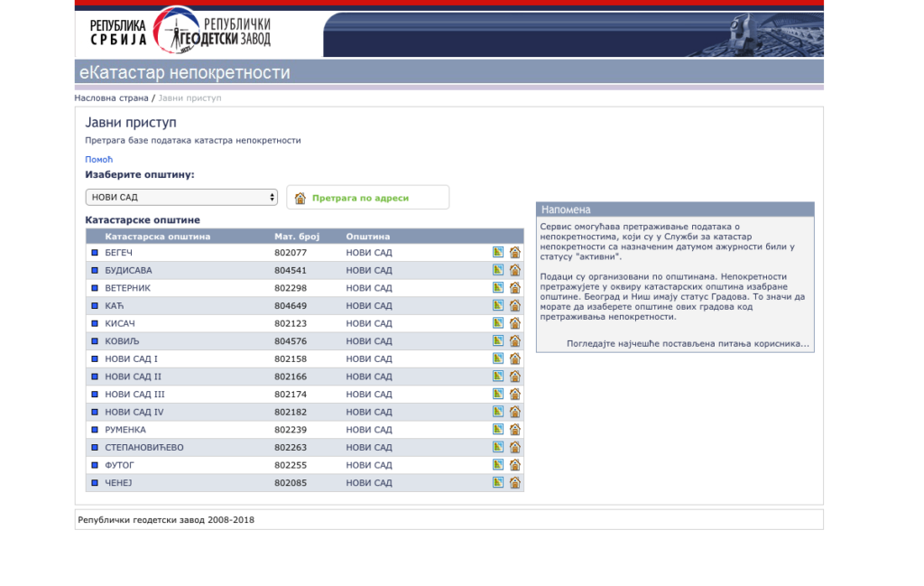Select the КАЋ cadastral municipality
The height and width of the screenshot is (586, 924).
pyautogui.click(x=115, y=305)
